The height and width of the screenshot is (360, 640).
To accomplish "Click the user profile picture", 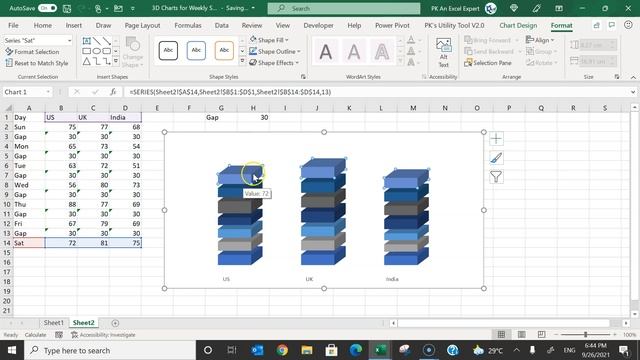I will tap(491, 8).
